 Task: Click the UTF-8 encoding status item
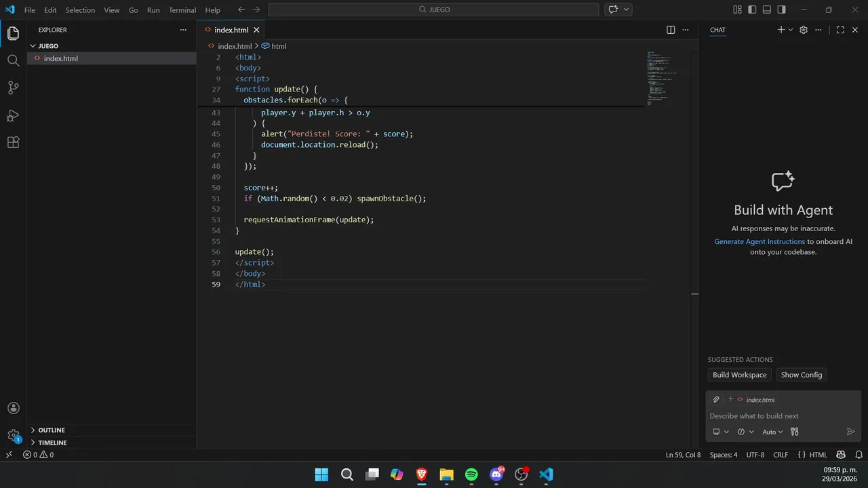pos(755,455)
